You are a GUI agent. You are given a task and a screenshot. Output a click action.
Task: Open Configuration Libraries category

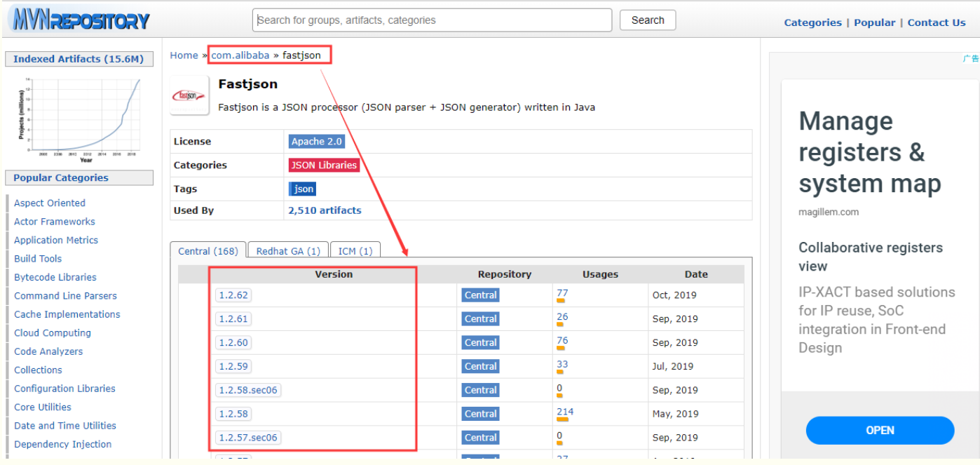pos(64,389)
